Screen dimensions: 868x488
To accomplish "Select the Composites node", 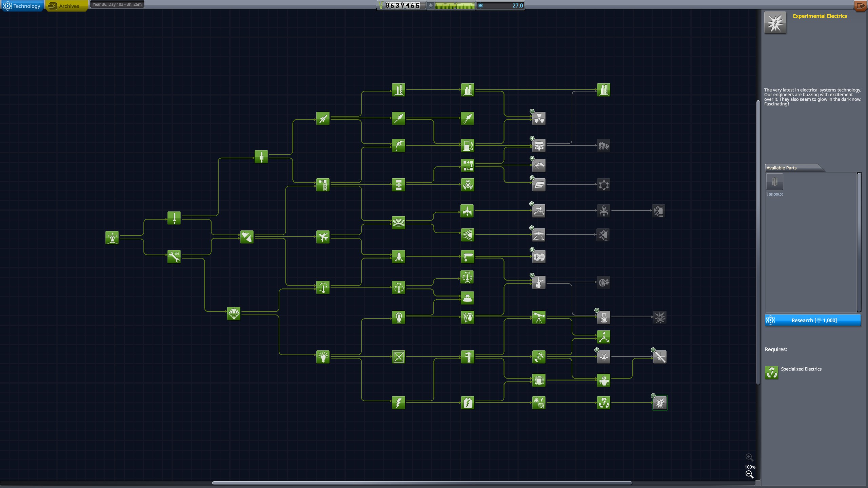I will (539, 185).
